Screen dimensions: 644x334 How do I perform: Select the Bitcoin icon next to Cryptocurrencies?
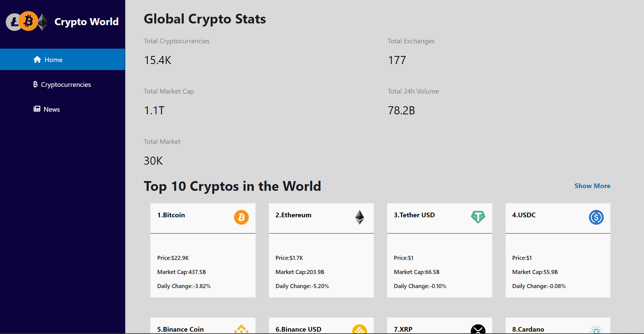coord(36,84)
